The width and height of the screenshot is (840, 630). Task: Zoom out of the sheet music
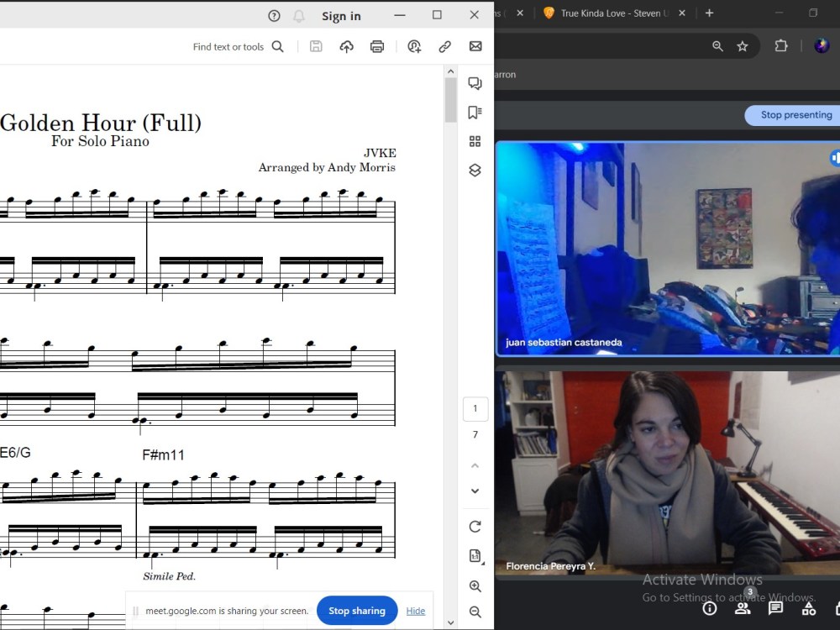pyautogui.click(x=475, y=612)
